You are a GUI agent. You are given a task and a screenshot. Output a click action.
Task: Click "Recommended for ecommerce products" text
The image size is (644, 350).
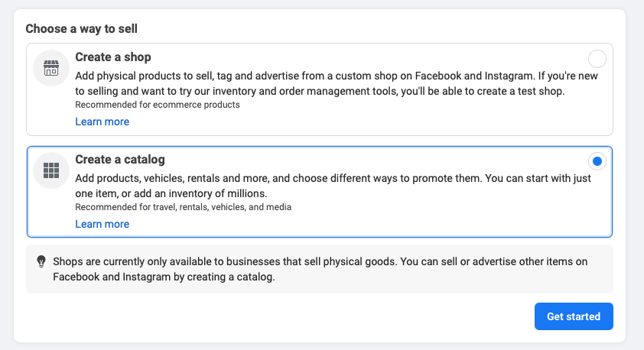[157, 105]
